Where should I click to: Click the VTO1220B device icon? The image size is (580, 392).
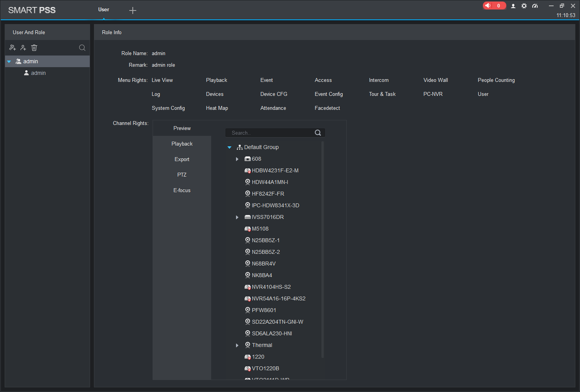(x=247, y=369)
